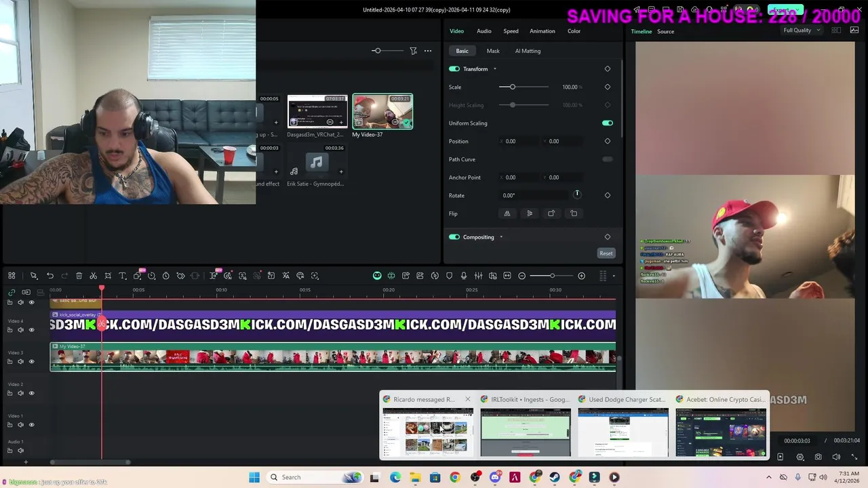Adjust media thumbnail size slider
Screen dimensions: 868x488
(x=376, y=51)
